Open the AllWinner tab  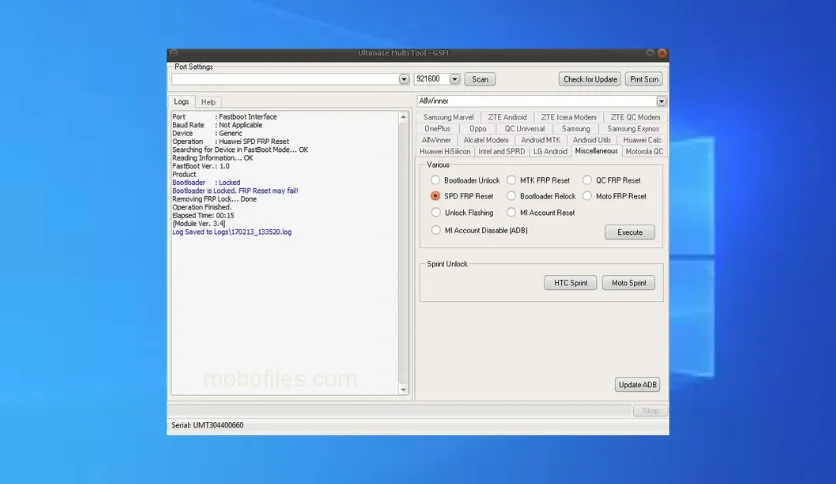point(436,140)
